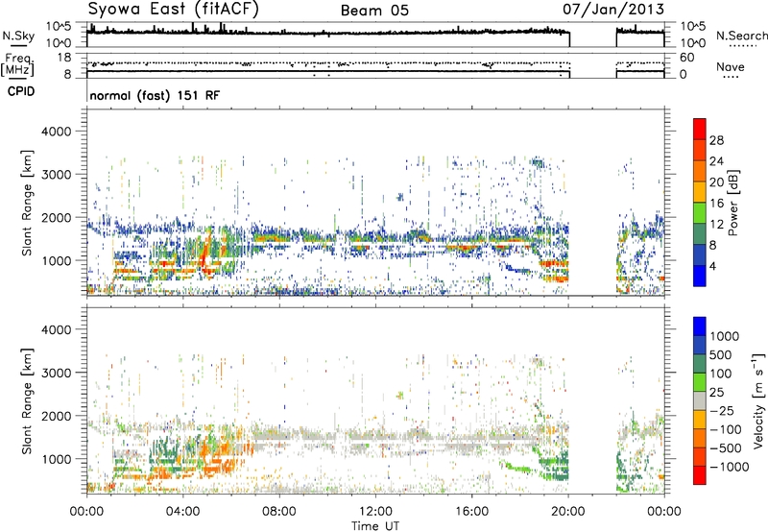Select "Slant Range [km]" label of power panel
The width and height of the screenshot is (768, 532).
tap(27, 203)
